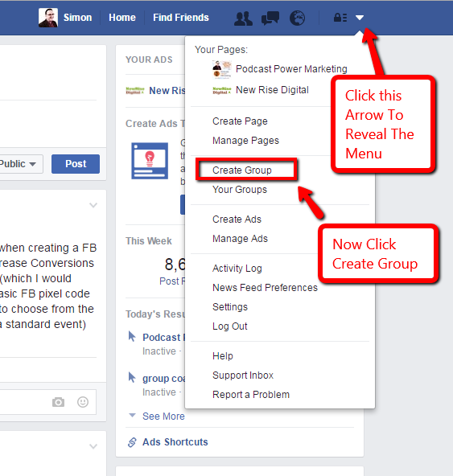Image resolution: width=453 pixels, height=476 pixels.
Task: Select Report a Problem
Action: click(251, 395)
